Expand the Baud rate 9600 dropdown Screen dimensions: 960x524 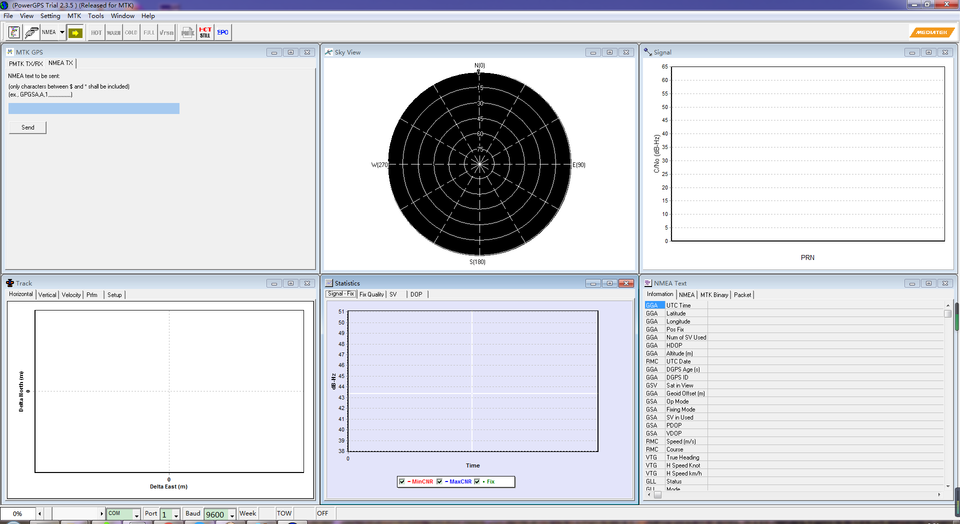231,514
